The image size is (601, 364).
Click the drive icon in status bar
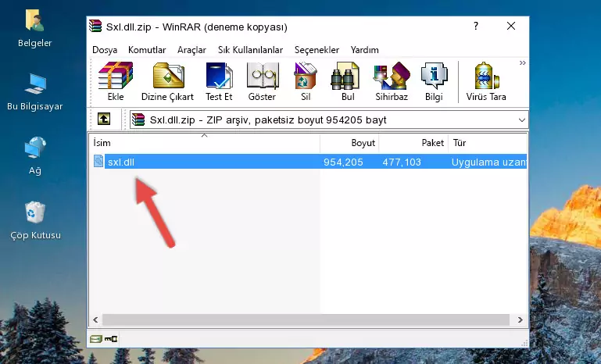(x=96, y=339)
